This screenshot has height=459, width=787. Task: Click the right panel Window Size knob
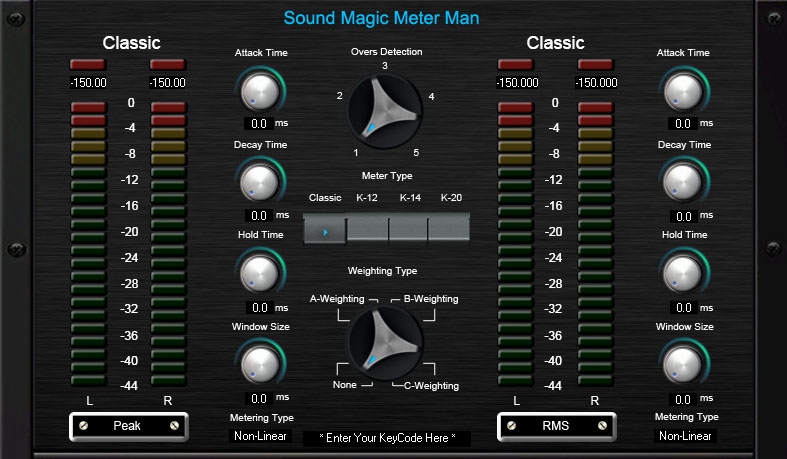683,365
